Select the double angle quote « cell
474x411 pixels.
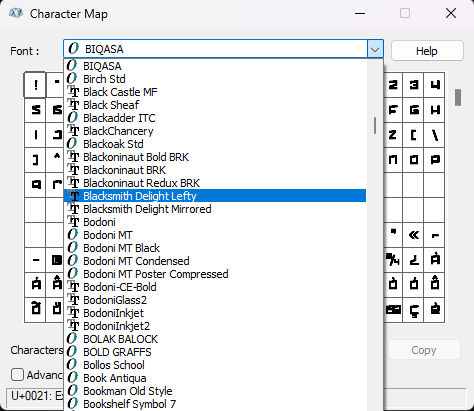[414, 235]
